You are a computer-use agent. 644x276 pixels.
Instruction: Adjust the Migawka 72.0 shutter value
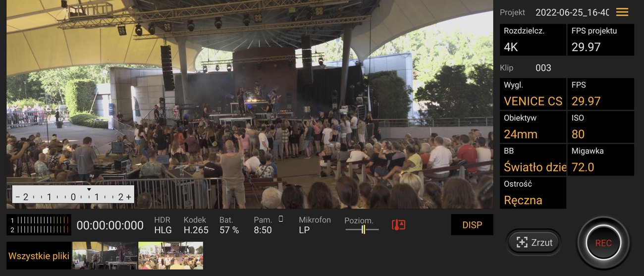[x=600, y=160]
